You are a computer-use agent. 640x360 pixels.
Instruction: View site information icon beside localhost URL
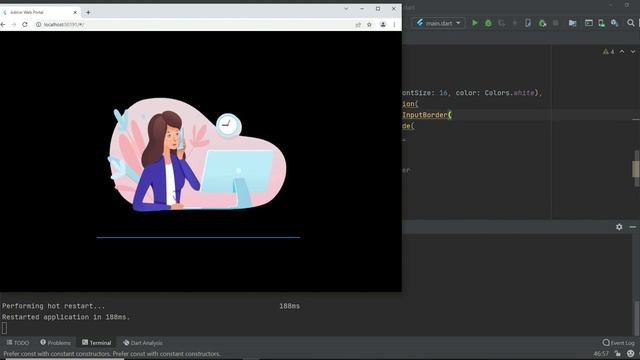point(38,24)
